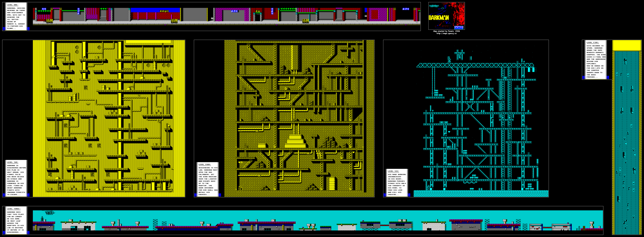Image resolution: width=644 pixels, height=237 pixels.
Task: Select the "LEVEL FOUR:" heading
Action: click(205, 165)
